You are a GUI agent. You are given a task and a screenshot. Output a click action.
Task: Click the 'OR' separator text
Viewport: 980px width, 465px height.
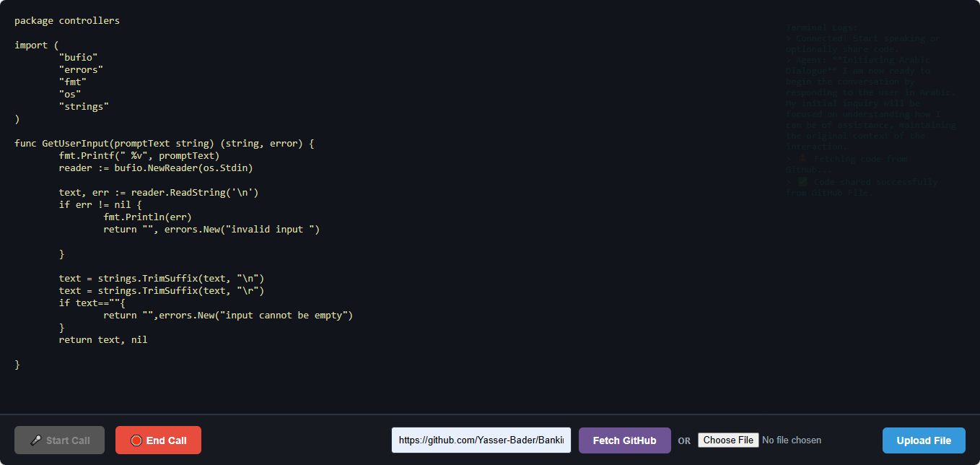684,441
